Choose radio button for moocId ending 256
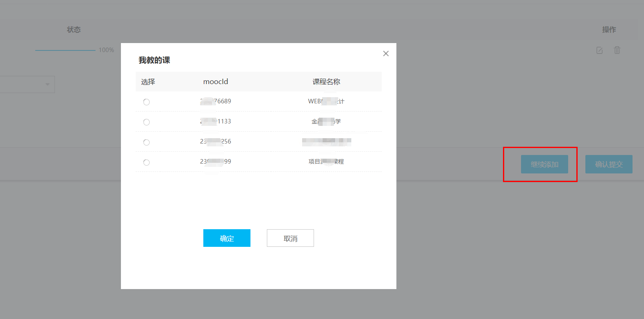644x319 pixels. (x=146, y=142)
